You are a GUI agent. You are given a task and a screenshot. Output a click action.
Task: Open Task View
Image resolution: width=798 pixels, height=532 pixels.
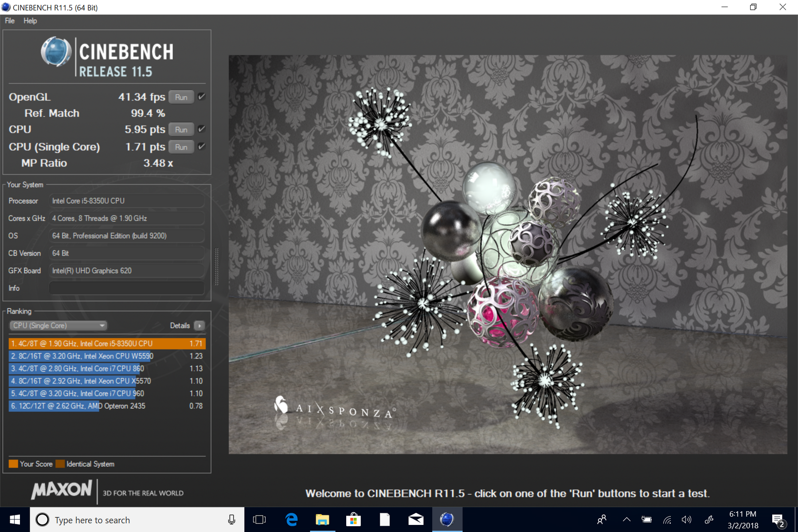(x=259, y=520)
